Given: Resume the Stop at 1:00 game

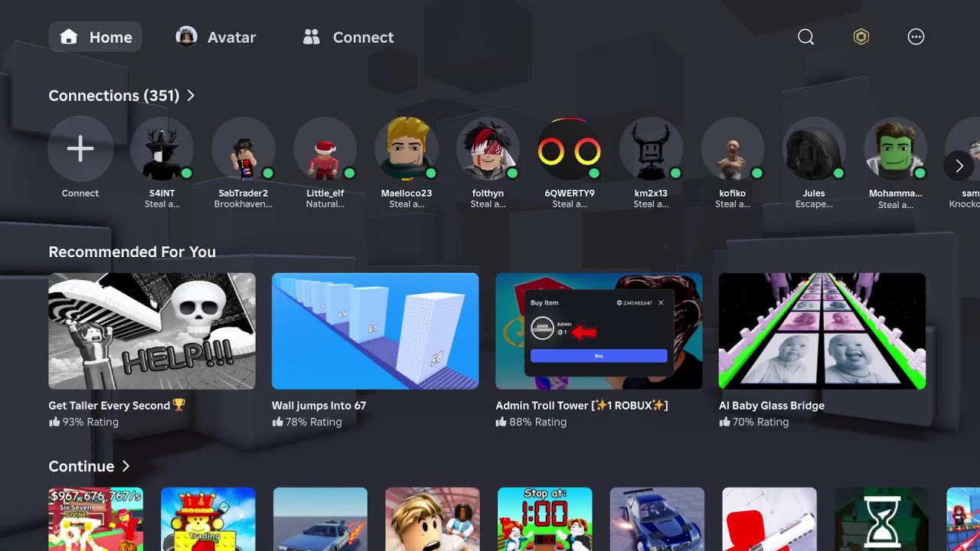Looking at the screenshot, I should (x=545, y=519).
